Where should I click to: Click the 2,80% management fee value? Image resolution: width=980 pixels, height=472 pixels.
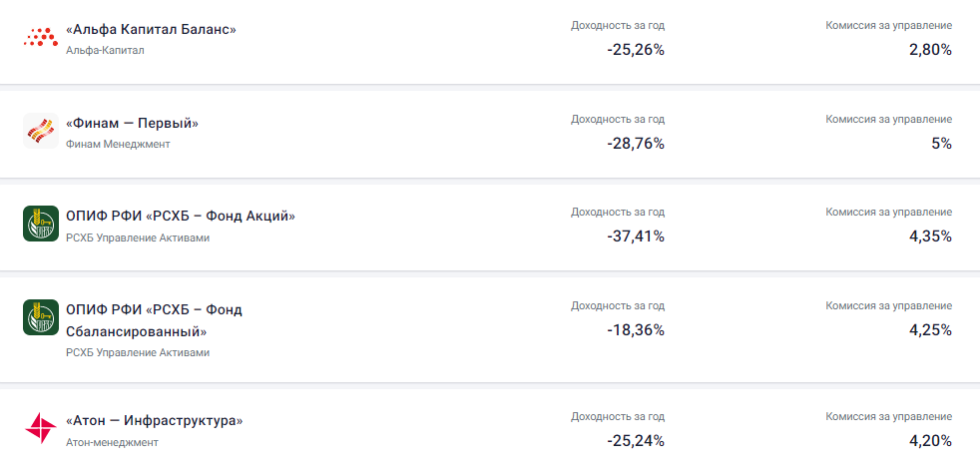929,49
